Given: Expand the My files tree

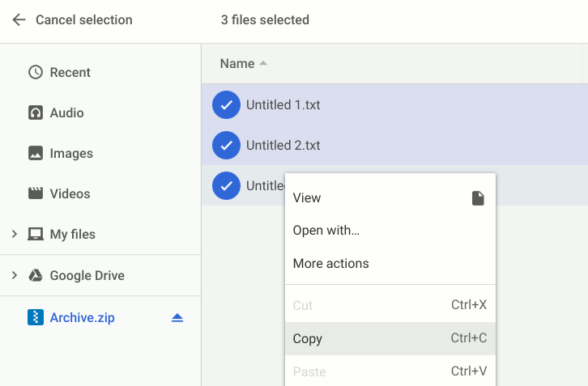Looking at the screenshot, I should (14, 234).
